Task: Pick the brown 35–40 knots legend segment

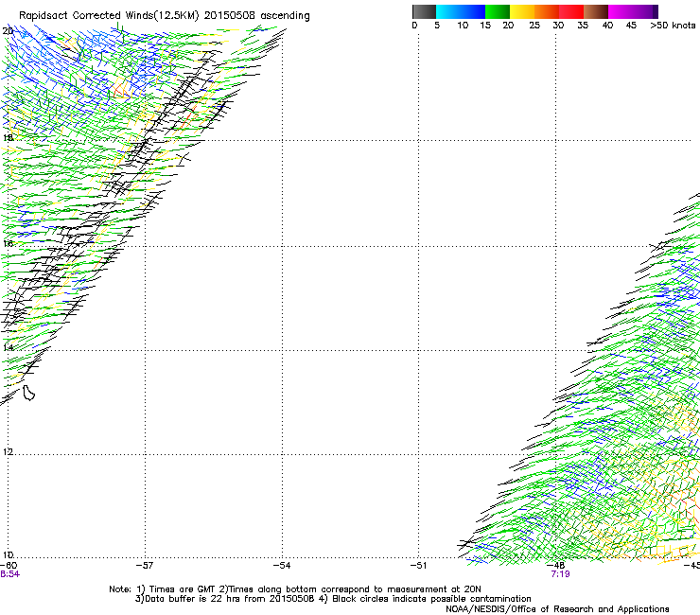Action: 596,11
